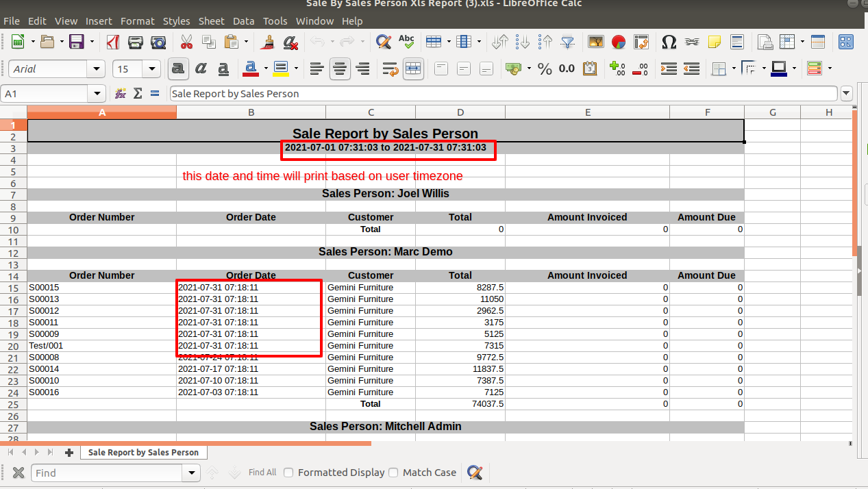The width and height of the screenshot is (868, 489).
Task: Open the Spelling check icon
Action: click(x=406, y=42)
